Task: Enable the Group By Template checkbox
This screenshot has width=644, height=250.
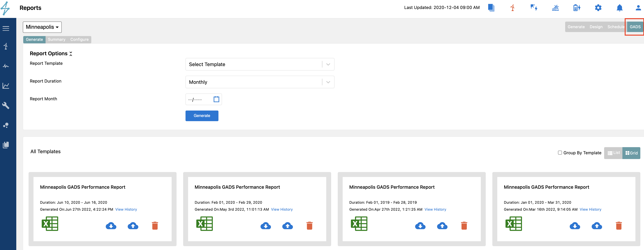Action: pyautogui.click(x=560, y=152)
